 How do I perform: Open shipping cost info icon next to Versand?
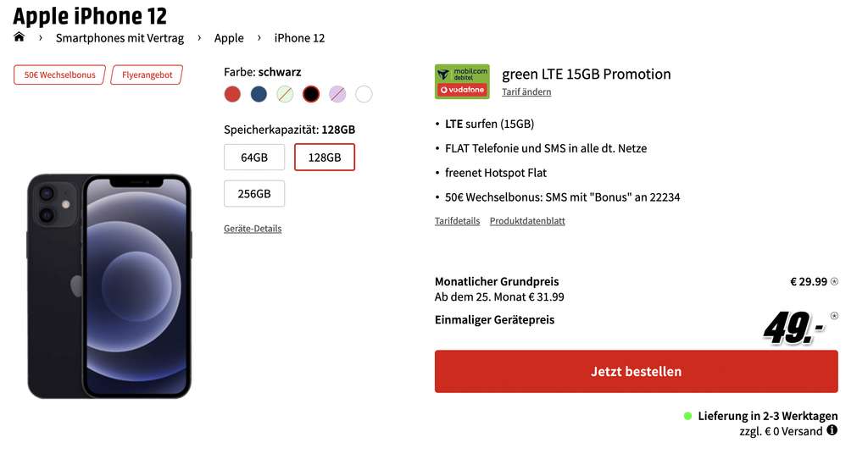coord(832,430)
